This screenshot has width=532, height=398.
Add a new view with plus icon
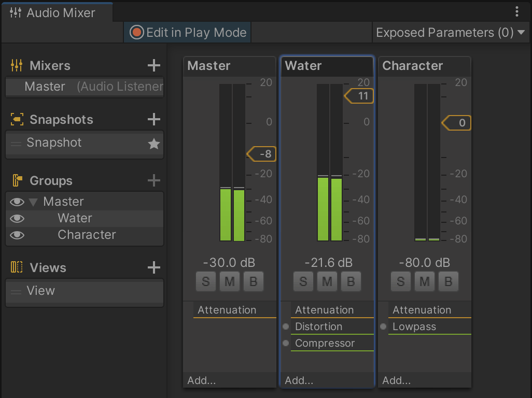click(153, 267)
